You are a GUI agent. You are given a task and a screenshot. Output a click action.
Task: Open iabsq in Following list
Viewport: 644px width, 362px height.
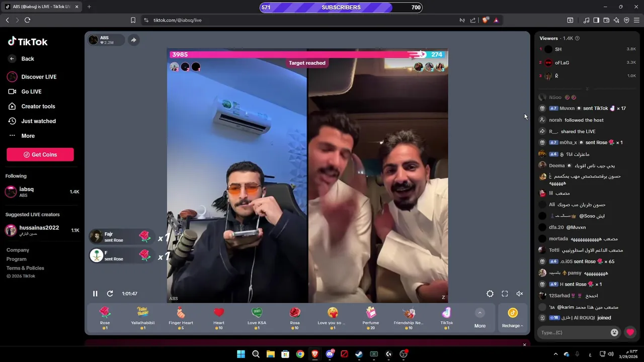pyautogui.click(x=42, y=192)
